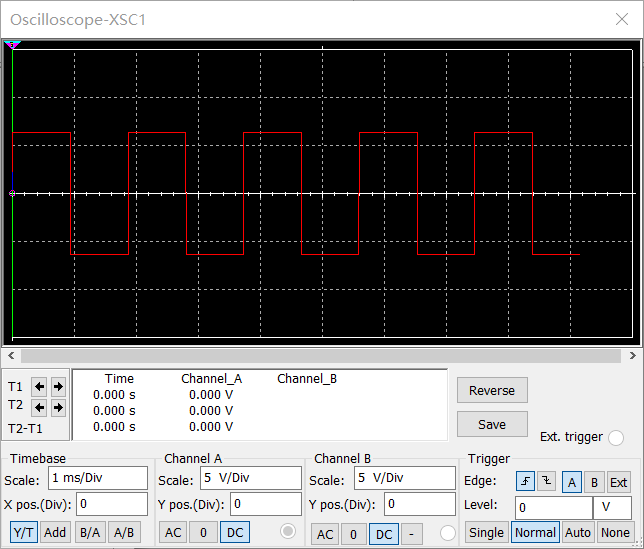Click the Timebase Scale field 1 ms/Div
Viewport: 644px width, 549px height.
tap(98, 478)
